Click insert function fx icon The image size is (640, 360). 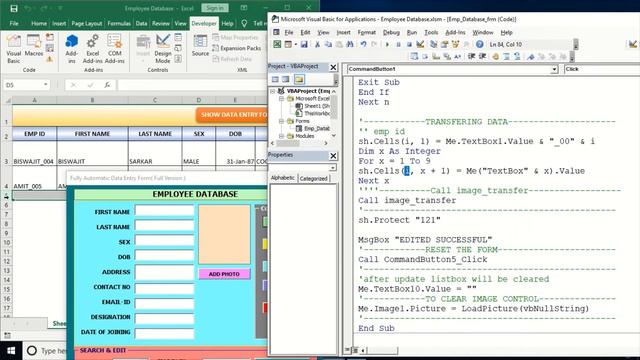click(107, 85)
